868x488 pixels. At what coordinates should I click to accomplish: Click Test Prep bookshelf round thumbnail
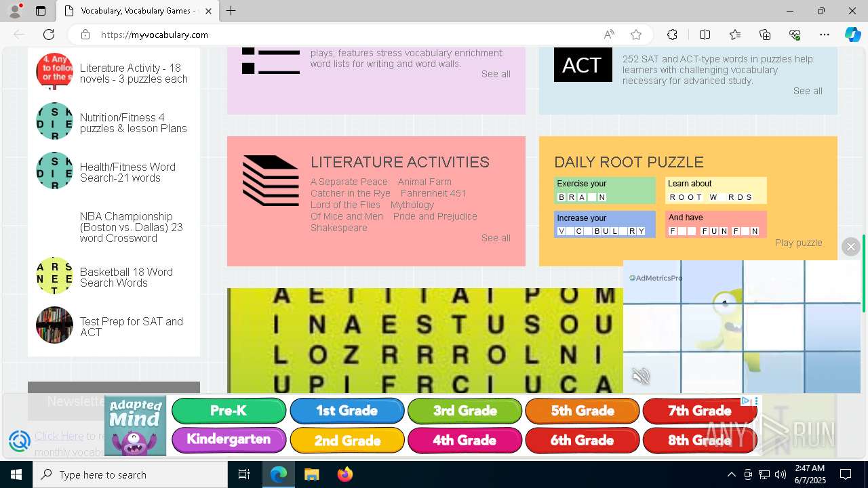point(54,325)
